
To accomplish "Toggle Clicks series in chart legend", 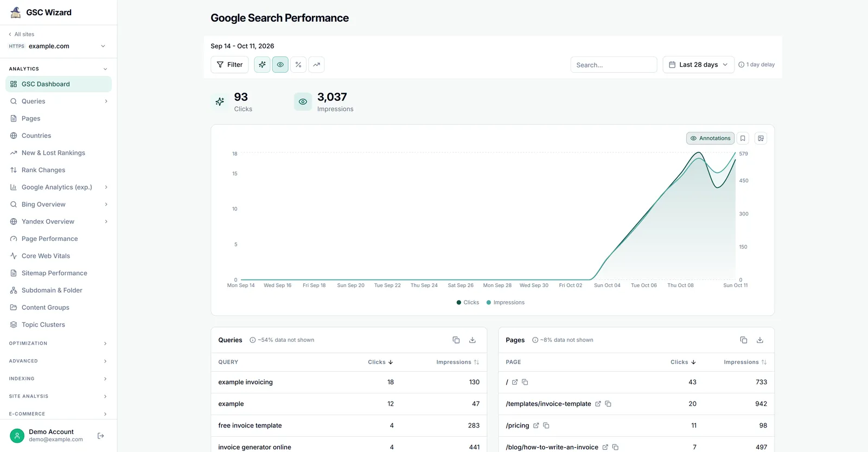I will point(468,302).
